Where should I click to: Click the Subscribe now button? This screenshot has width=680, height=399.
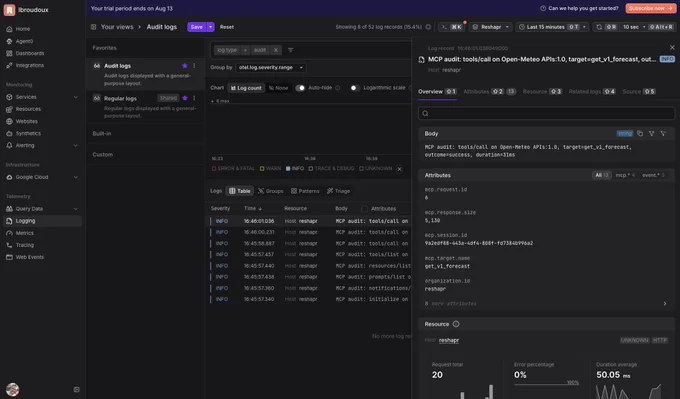click(650, 8)
